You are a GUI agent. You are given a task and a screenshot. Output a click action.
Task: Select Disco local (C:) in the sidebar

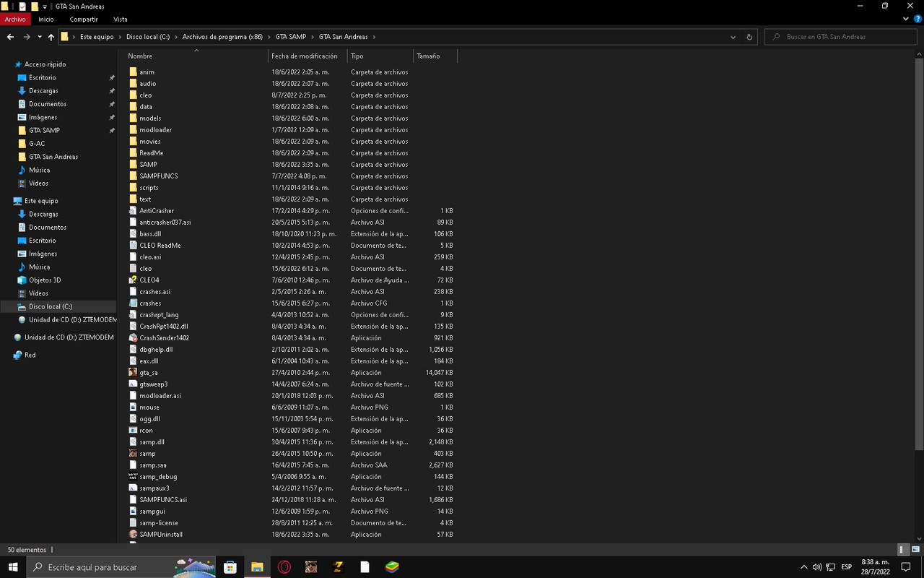click(x=51, y=307)
